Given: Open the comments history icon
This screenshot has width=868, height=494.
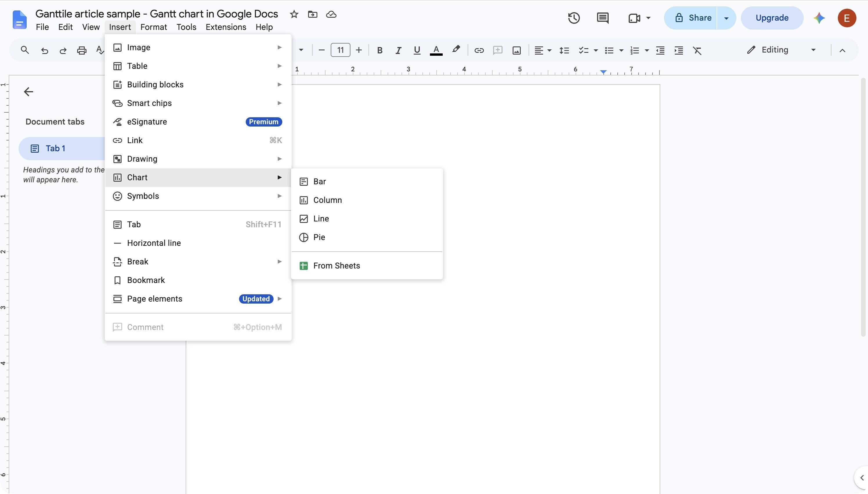Looking at the screenshot, I should tap(603, 18).
